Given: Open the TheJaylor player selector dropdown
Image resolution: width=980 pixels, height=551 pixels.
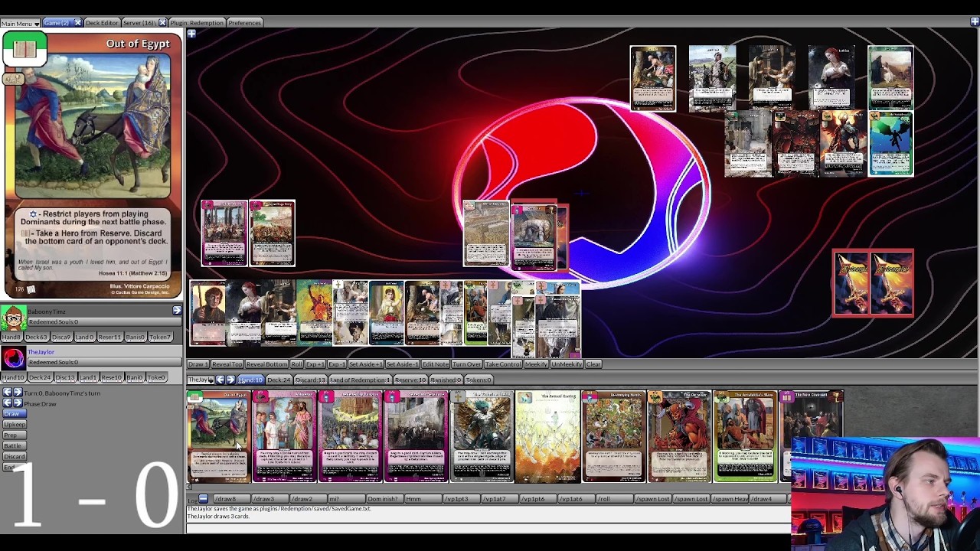Looking at the screenshot, I should coord(201,380).
